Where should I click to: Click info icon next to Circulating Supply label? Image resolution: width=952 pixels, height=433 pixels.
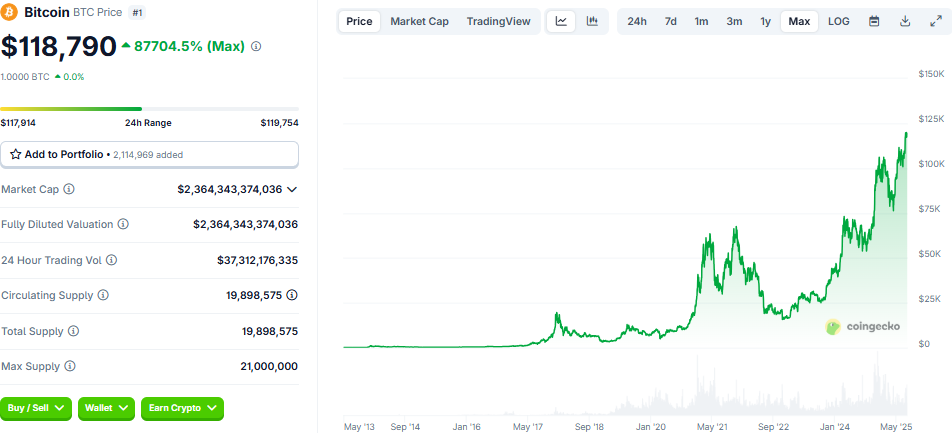pyautogui.click(x=103, y=295)
